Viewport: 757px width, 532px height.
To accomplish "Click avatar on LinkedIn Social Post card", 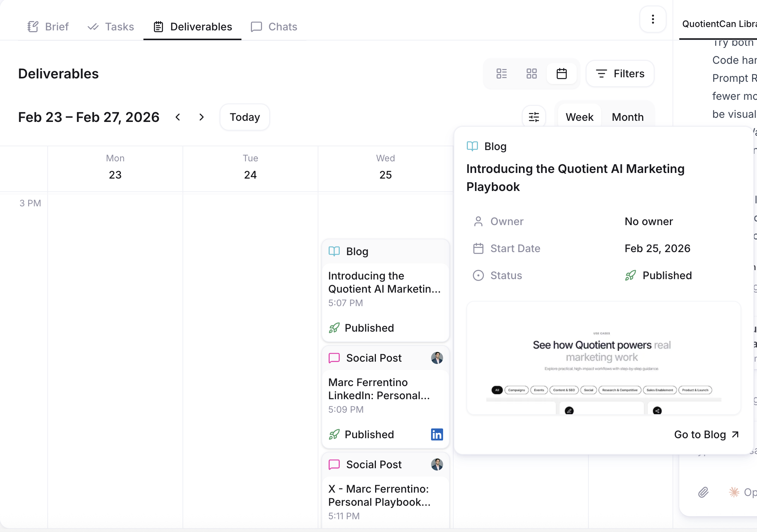I will 437,358.
